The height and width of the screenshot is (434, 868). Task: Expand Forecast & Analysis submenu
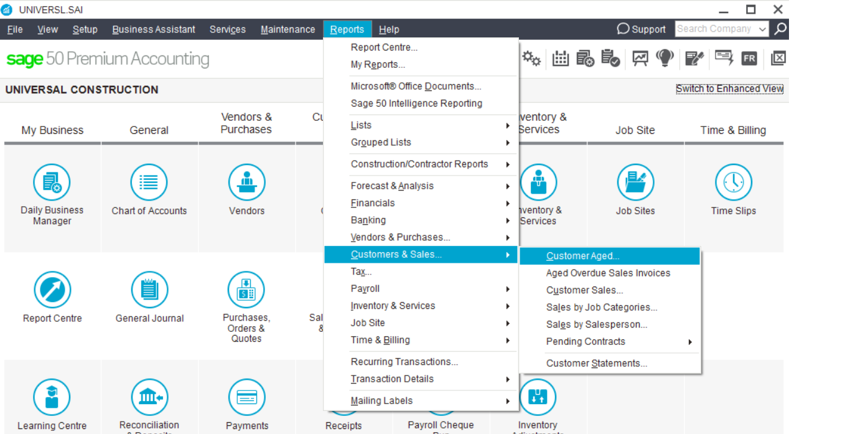coord(421,186)
